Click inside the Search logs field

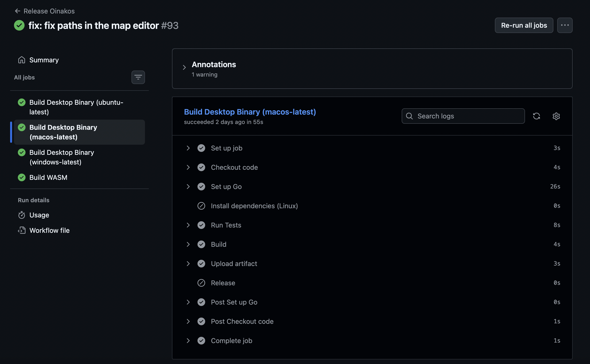[462, 116]
